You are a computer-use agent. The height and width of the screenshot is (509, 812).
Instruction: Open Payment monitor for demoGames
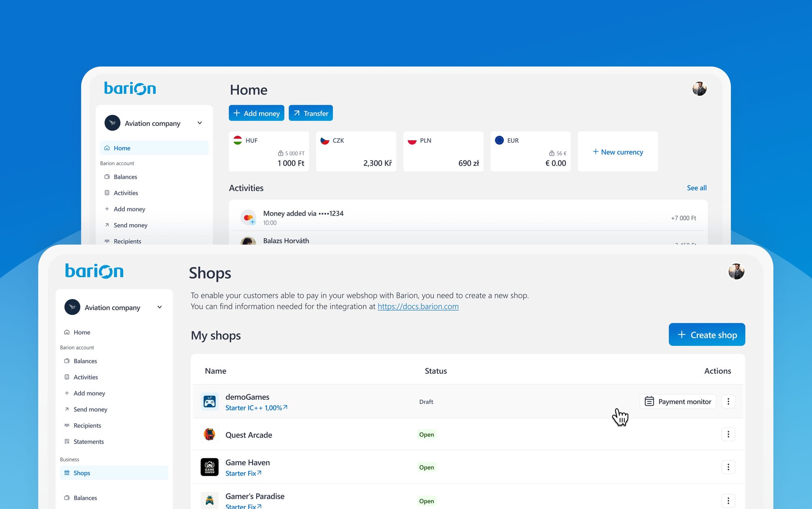[x=678, y=401]
